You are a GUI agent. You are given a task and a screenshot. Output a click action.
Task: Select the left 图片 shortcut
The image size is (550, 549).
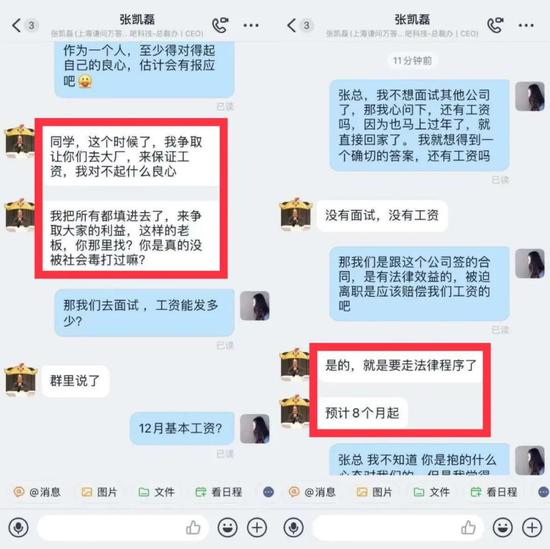(99, 492)
